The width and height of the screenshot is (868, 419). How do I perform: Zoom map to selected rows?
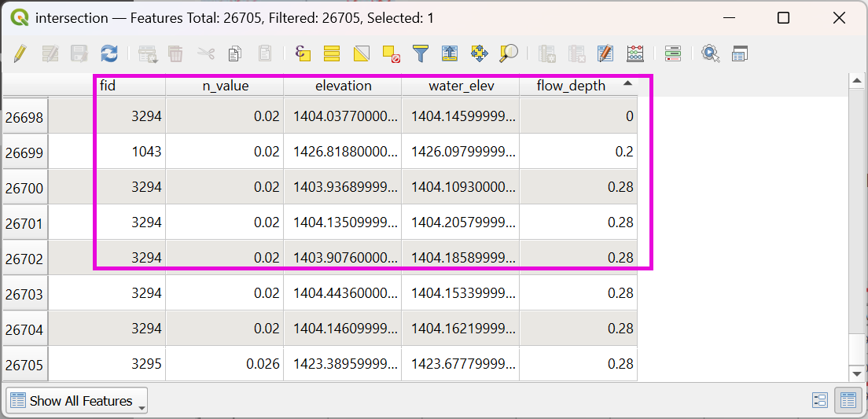(x=509, y=53)
